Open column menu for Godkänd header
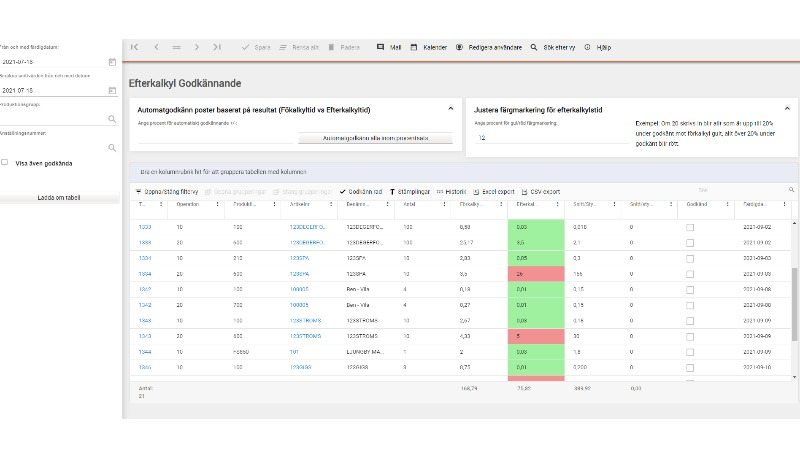 (x=727, y=204)
